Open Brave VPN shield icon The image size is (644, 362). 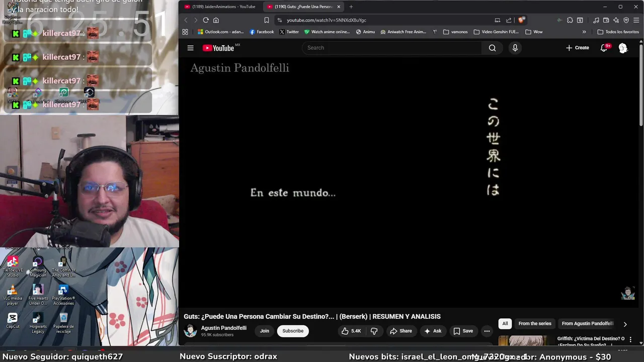coord(626,20)
